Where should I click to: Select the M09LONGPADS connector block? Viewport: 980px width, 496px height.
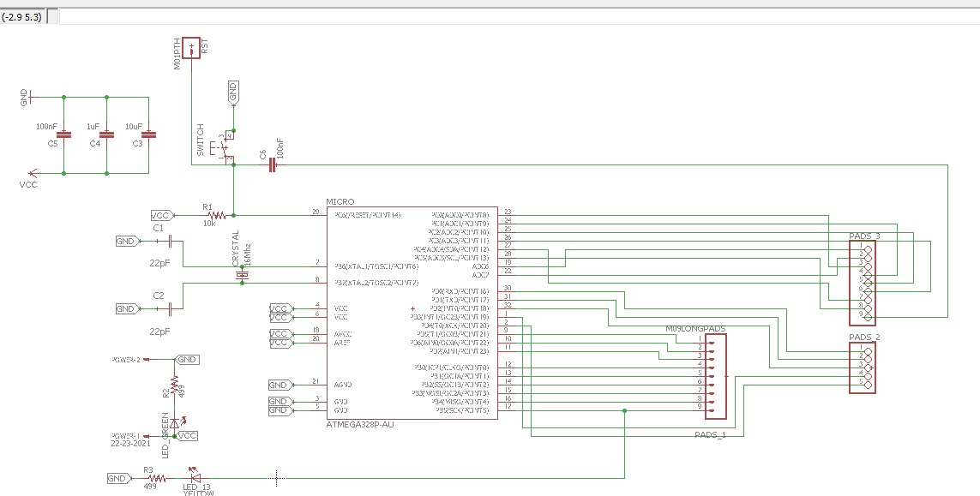click(x=716, y=376)
